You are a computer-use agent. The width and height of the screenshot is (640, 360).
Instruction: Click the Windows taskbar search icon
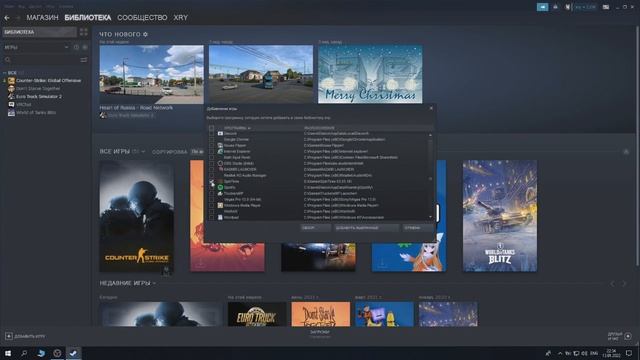pyautogui.click(x=24, y=353)
